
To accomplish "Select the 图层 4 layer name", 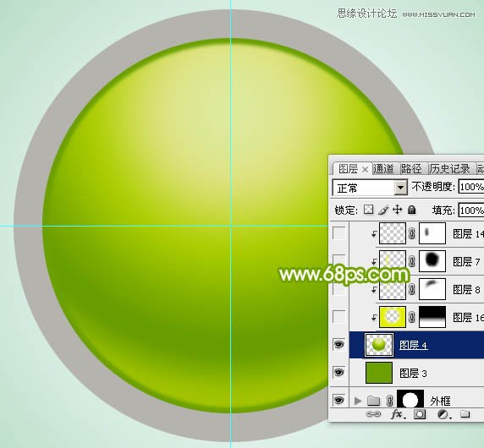I will 413,346.
